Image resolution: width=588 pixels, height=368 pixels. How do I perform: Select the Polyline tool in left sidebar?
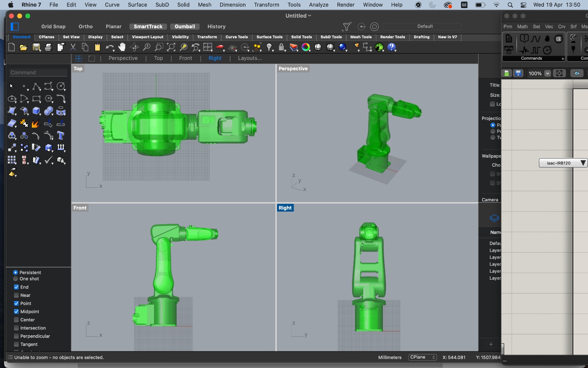click(x=36, y=87)
